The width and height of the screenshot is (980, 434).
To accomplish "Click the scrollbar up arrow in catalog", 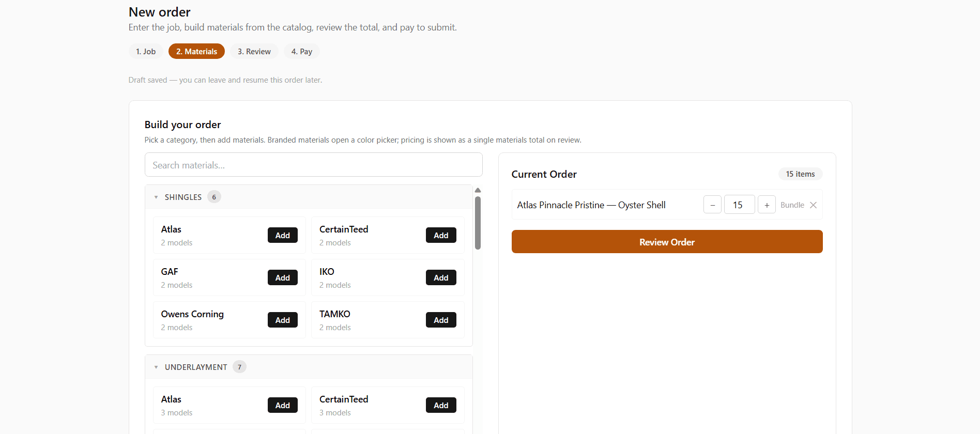I will point(478,190).
